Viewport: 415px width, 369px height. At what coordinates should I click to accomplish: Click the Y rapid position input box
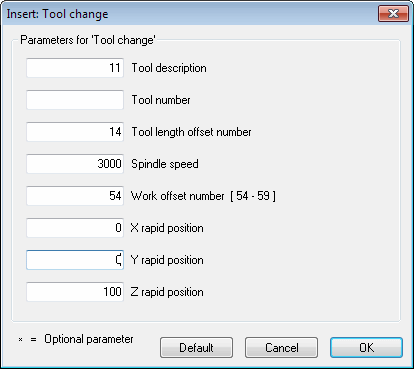(x=75, y=260)
